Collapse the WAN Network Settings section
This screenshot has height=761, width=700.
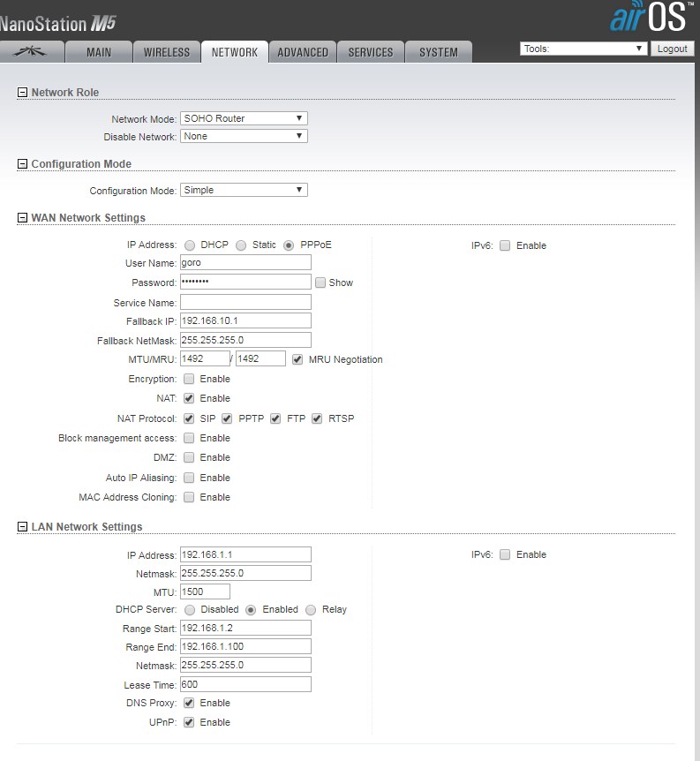(22, 218)
